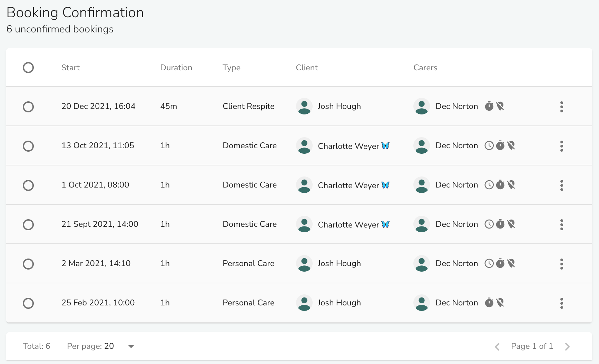Open more options for 1 Oct 2021 booking
Viewport: 599px width, 364px height.
pos(562,185)
